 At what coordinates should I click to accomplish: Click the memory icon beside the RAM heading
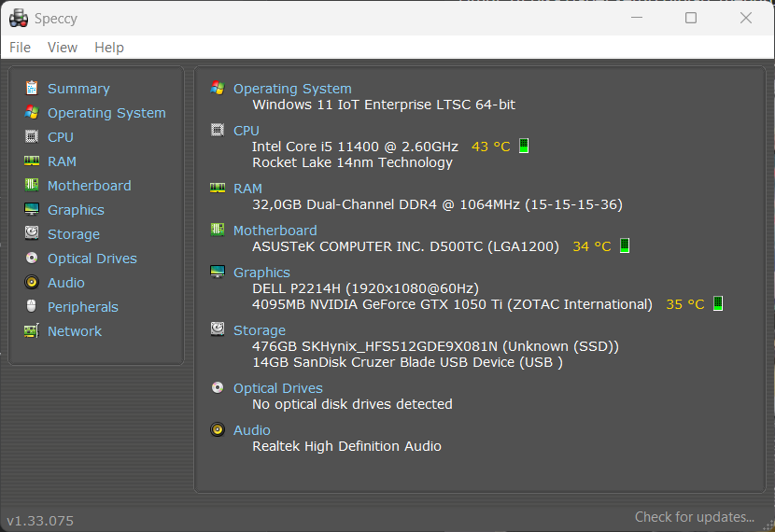point(218,188)
